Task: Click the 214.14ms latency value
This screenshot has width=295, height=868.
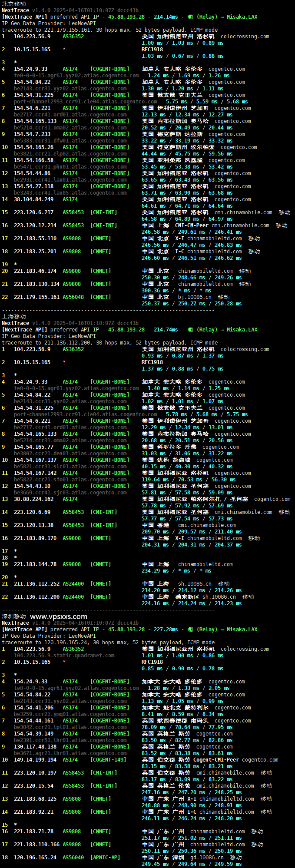Action: click(x=166, y=17)
